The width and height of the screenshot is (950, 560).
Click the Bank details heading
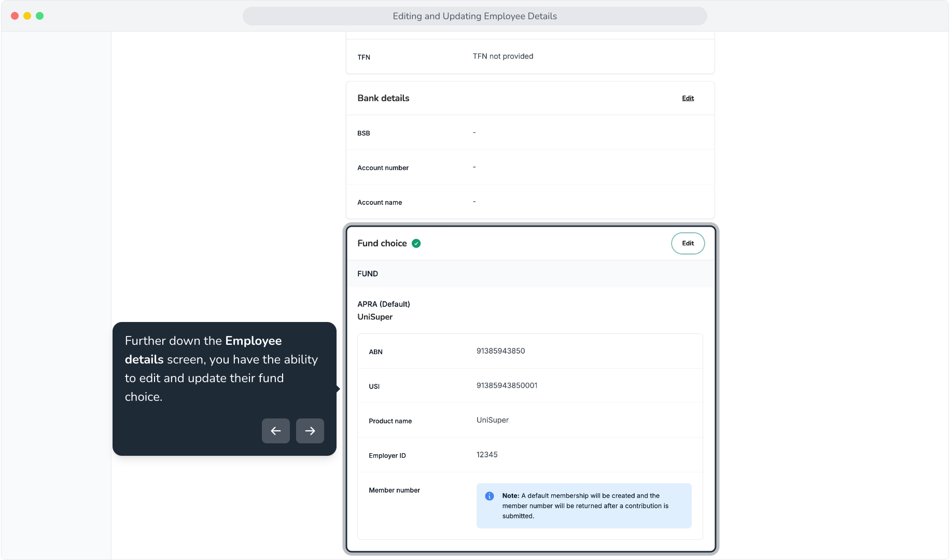tap(383, 98)
